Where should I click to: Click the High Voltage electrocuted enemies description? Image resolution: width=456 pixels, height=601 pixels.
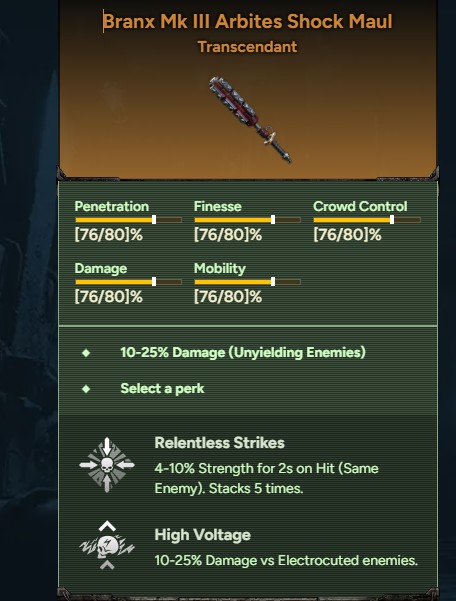pos(286,560)
